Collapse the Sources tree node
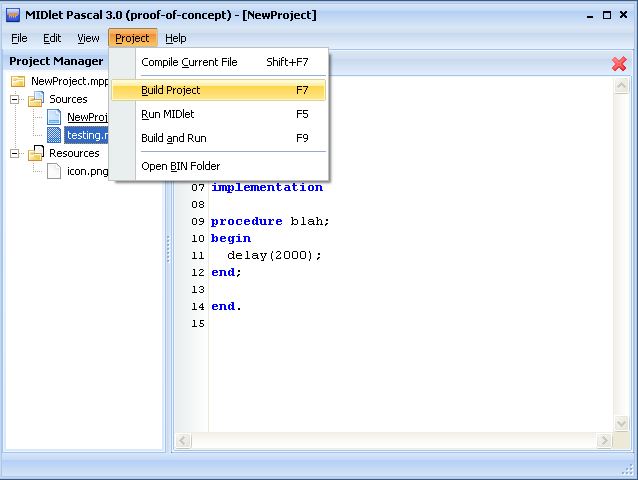The height and width of the screenshot is (480, 638). coord(15,99)
